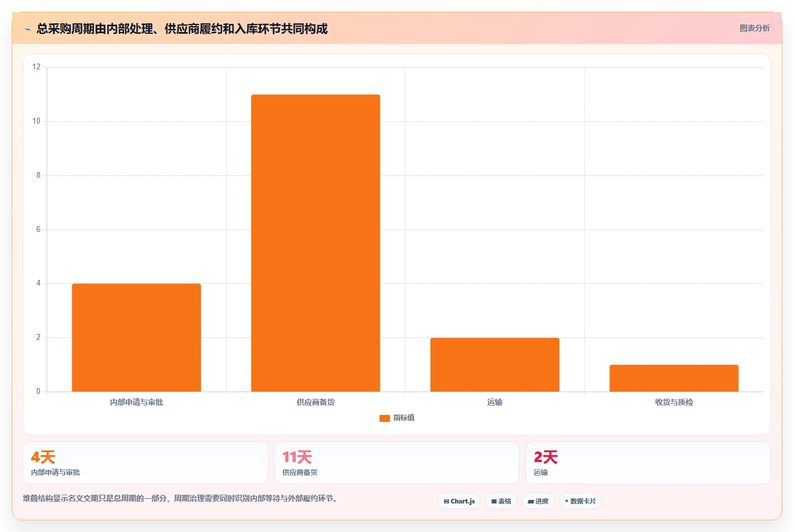The height and width of the screenshot is (532, 794).
Task: Click the 内部申请与审批 bar in the chart
Action: [136, 337]
